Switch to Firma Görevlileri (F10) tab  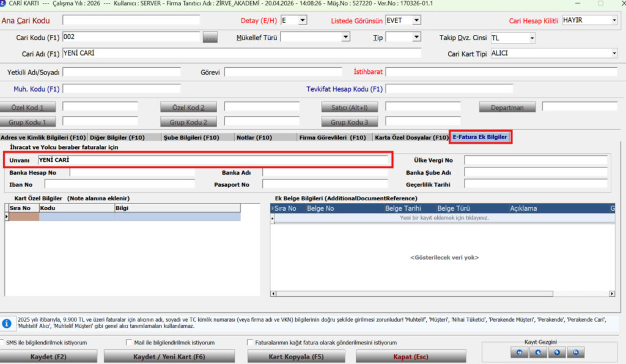(x=332, y=137)
